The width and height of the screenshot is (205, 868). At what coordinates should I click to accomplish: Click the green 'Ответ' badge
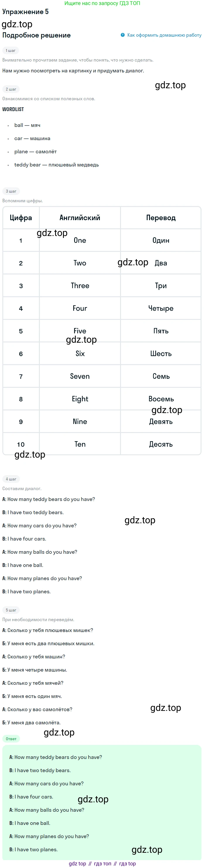point(11,739)
